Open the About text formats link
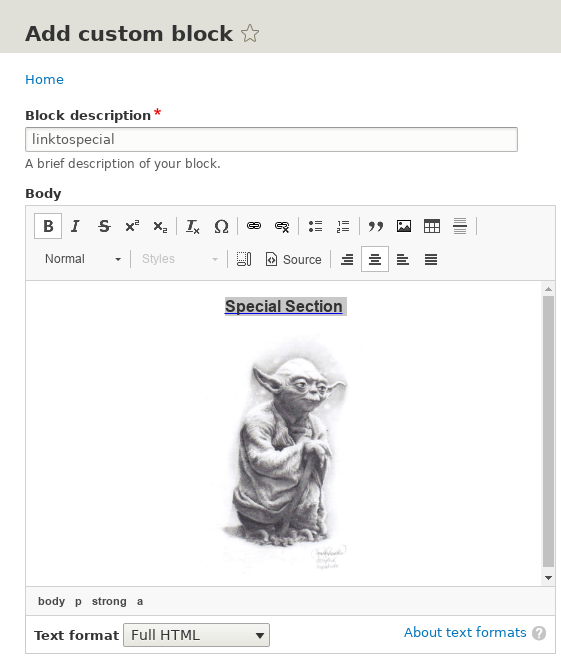The width and height of the screenshot is (561, 659). coord(465,632)
